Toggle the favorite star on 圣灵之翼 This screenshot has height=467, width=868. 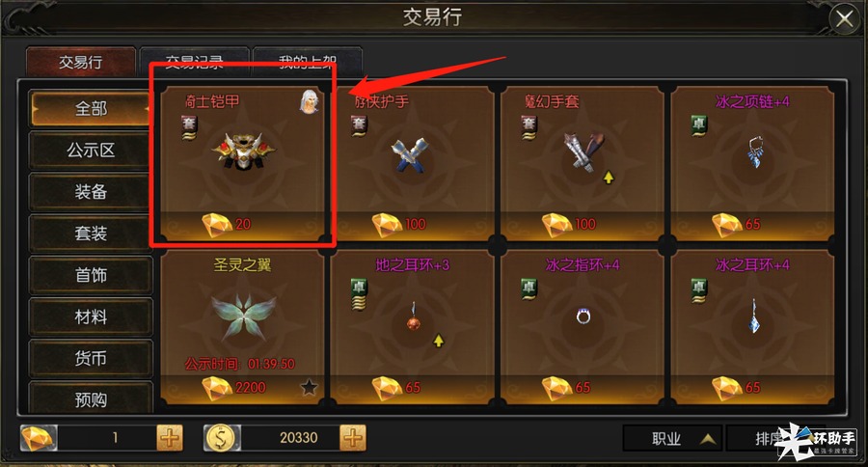click(x=309, y=387)
